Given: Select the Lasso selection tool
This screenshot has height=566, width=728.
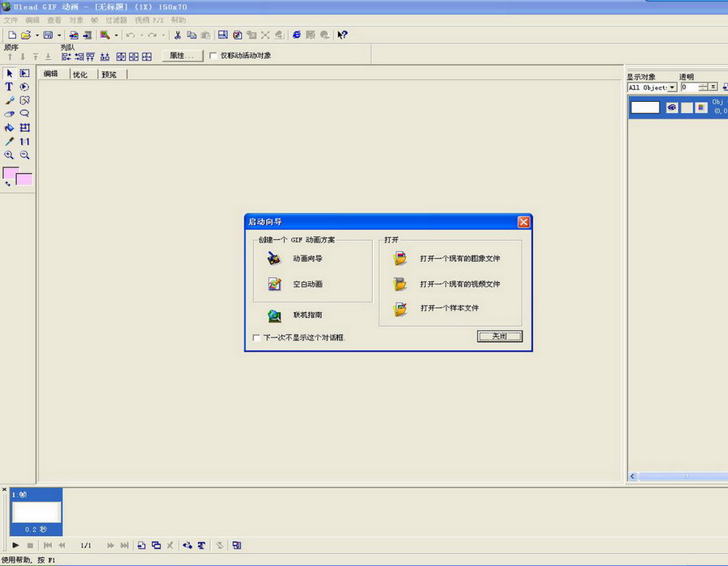Looking at the screenshot, I should point(24,114).
